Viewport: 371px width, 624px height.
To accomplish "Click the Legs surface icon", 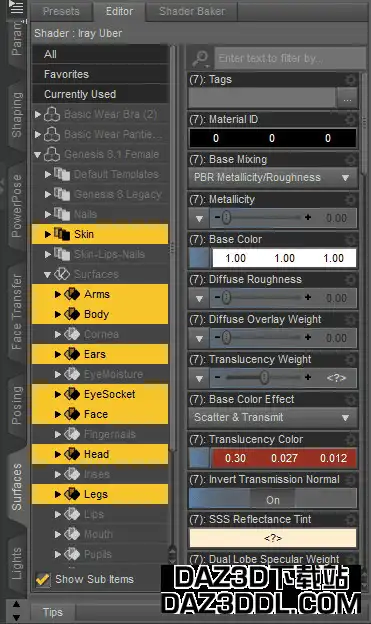I will [x=72, y=494].
